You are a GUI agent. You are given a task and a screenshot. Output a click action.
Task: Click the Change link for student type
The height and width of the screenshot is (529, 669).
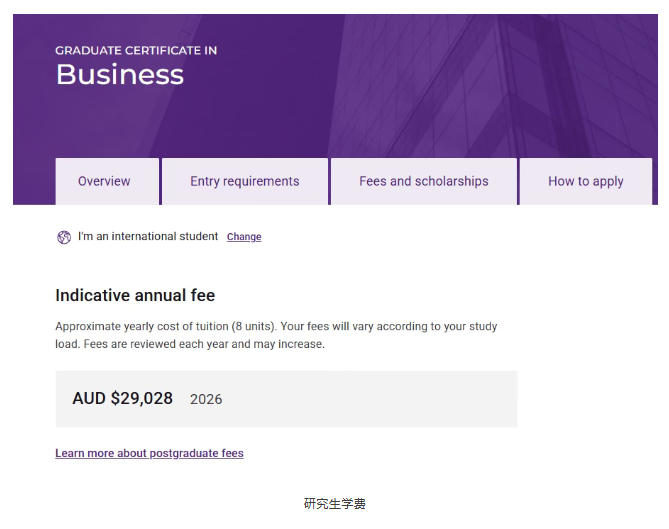[244, 237]
